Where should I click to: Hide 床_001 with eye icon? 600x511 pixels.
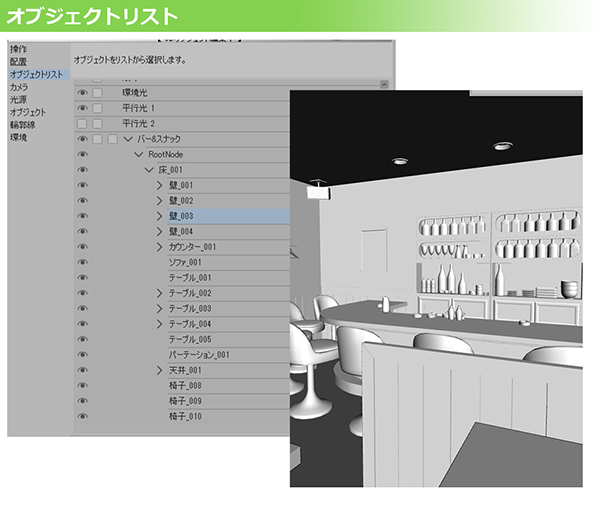[x=82, y=170]
